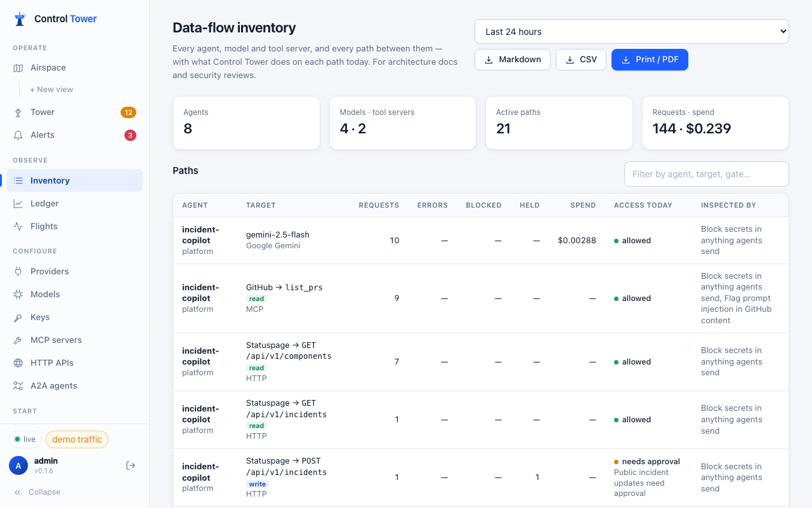Open Airspace map icon in sidebar
Screen dimensions: 812x508
[18, 68]
